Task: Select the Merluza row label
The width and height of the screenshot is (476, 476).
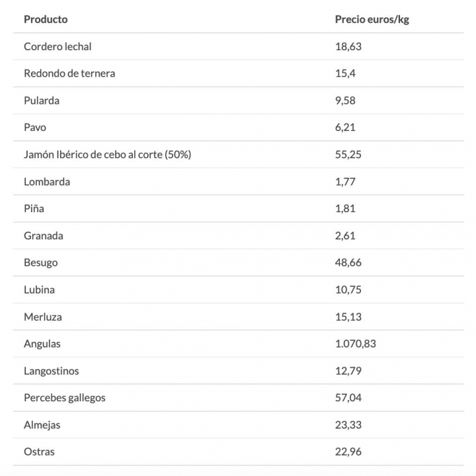Action: pos(43,317)
